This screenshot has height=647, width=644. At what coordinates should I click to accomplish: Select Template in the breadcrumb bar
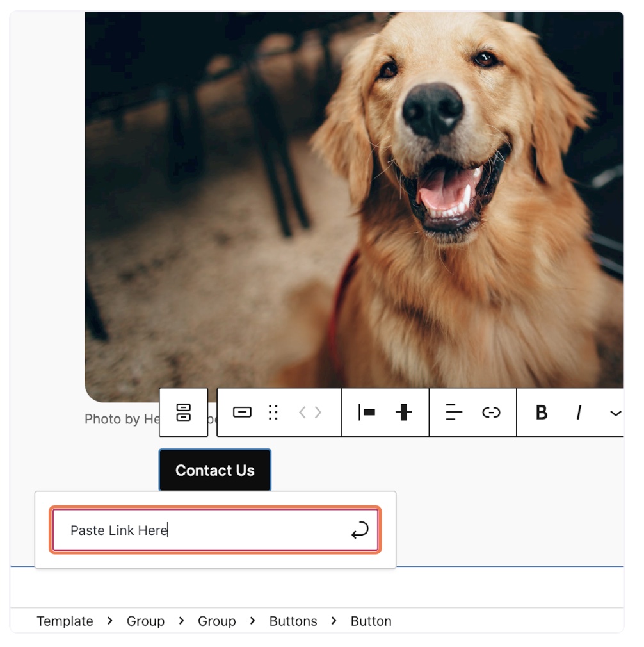[65, 621]
